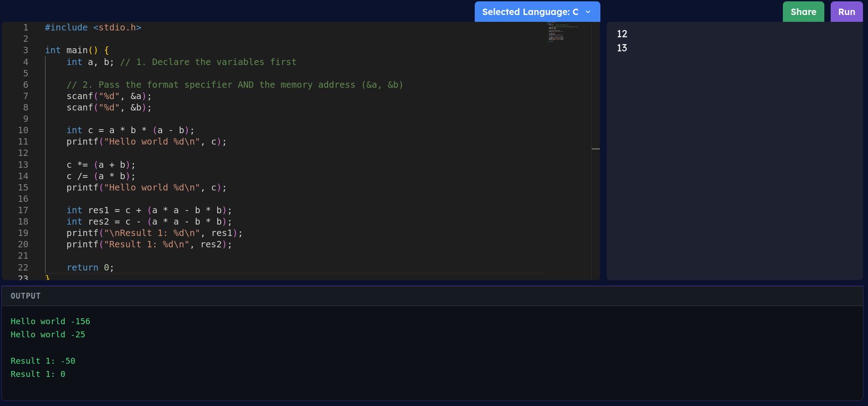Click output line 'Hello world -156'

[51, 321]
